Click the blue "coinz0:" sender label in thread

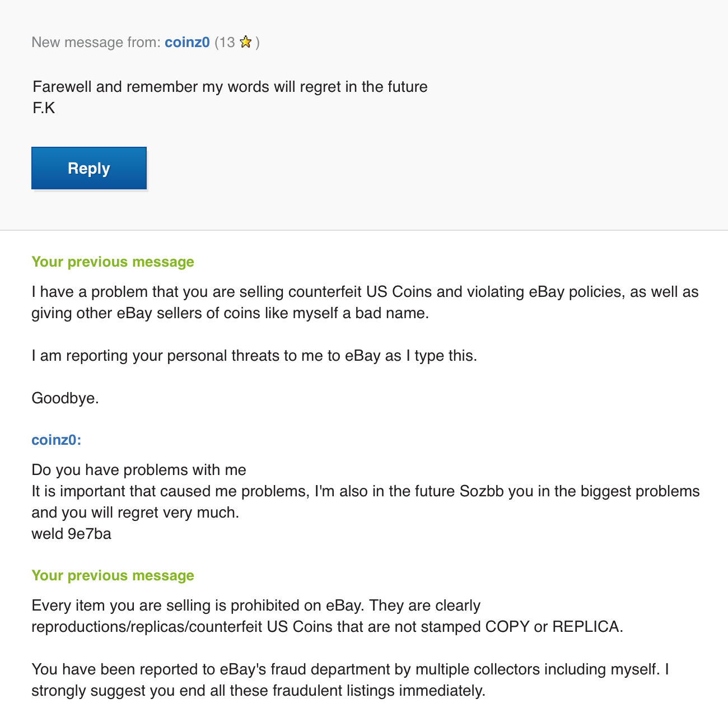coord(57,440)
